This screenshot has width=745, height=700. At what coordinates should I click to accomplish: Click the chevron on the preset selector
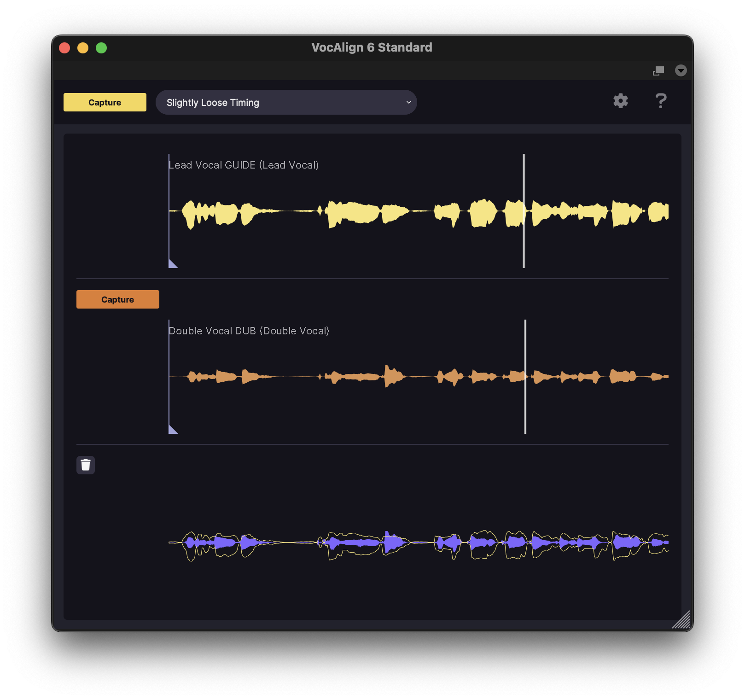(x=408, y=102)
